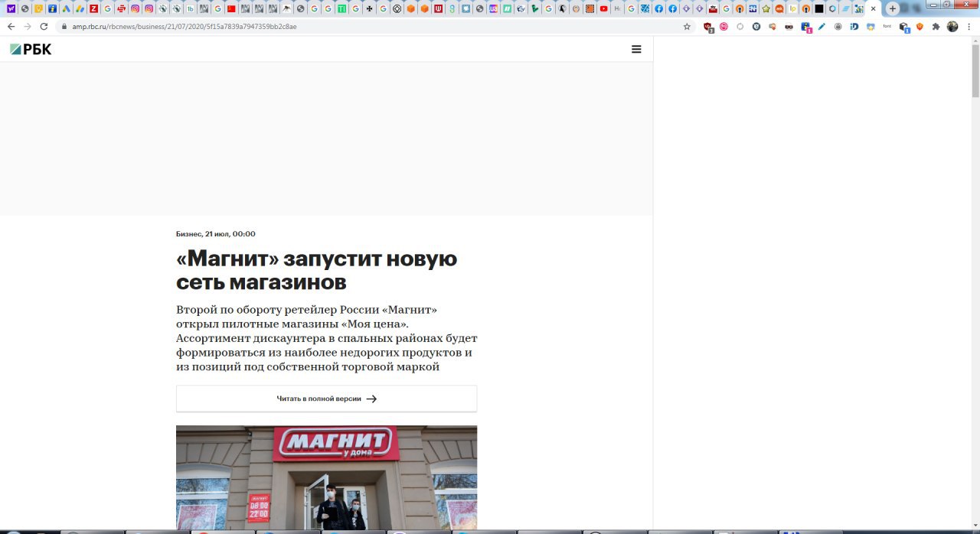Open the cube extension with badge 1
980x534 pixels.
904,27
